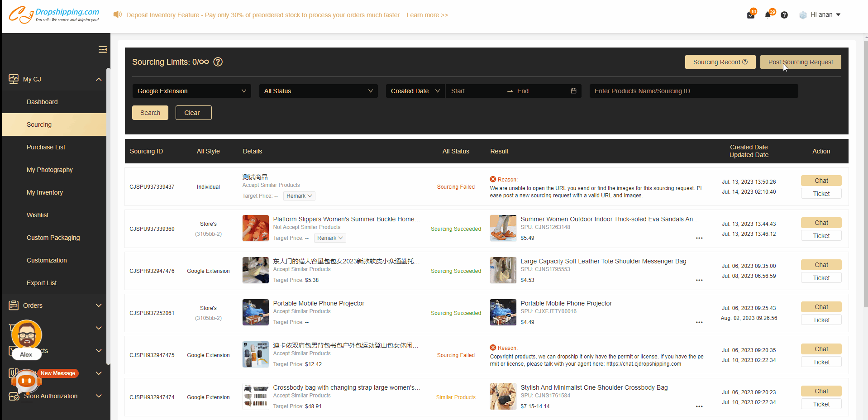The width and height of the screenshot is (868, 420).
Task: Click the notification bell icon
Action: pyautogui.click(x=768, y=15)
